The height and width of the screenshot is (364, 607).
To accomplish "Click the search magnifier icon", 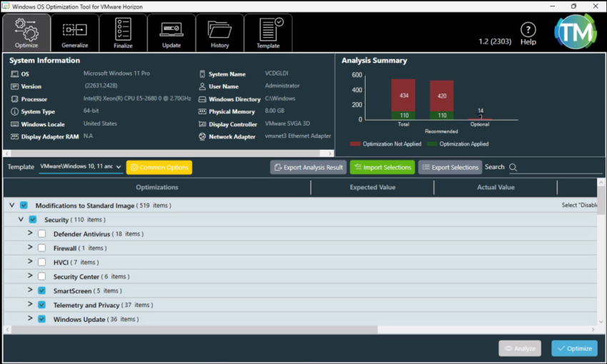I will 513,168.
